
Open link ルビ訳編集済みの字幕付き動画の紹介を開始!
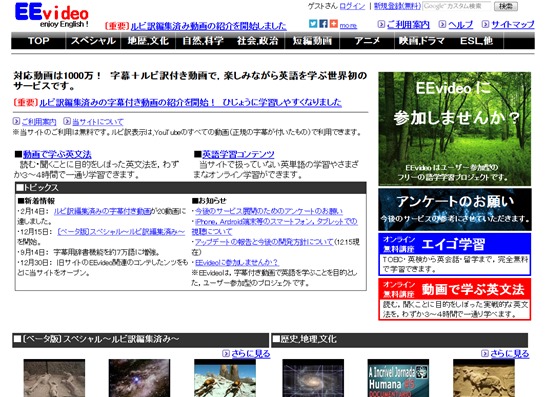pos(190,102)
